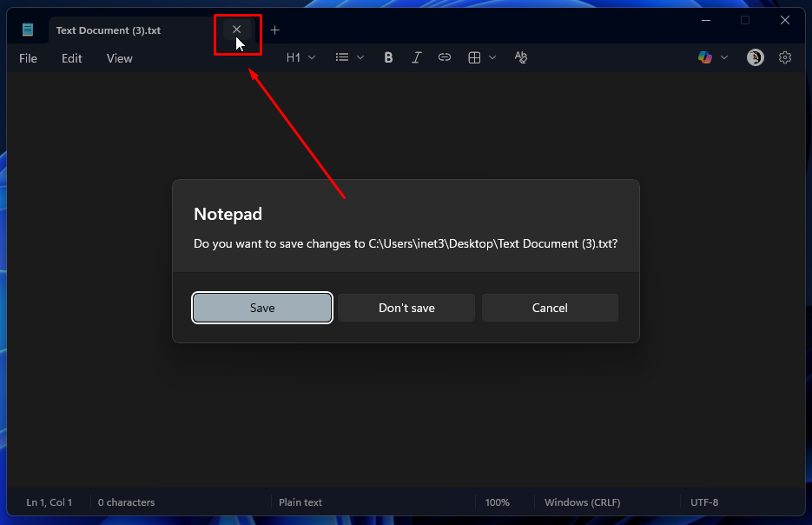Viewport: 812px width, 525px height.
Task: Toggle italic formatting in the toolbar
Action: pyautogui.click(x=416, y=57)
